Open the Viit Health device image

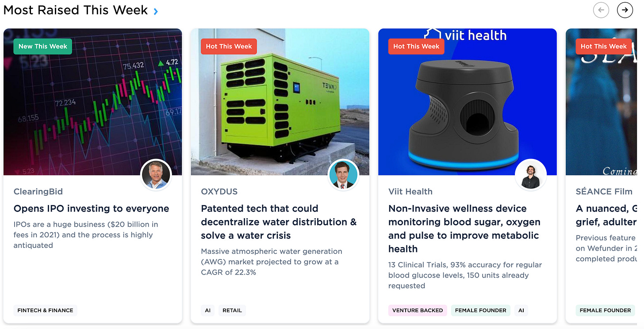click(x=468, y=102)
